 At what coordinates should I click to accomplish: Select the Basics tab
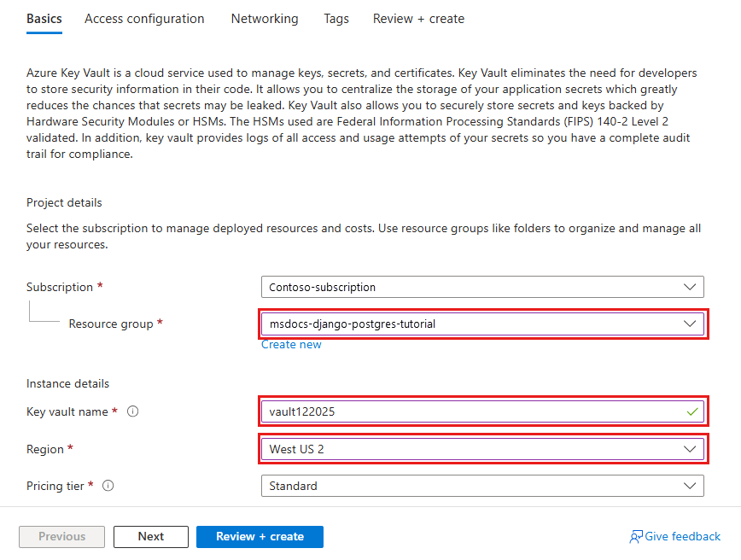pos(44,19)
